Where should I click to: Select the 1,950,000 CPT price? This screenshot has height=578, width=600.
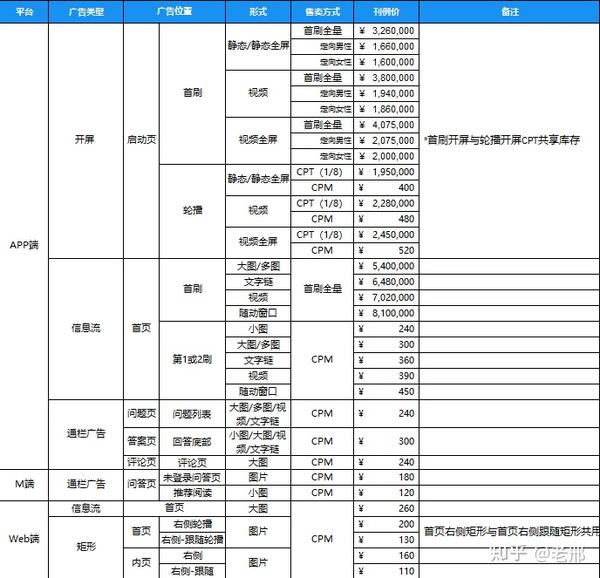click(386, 172)
